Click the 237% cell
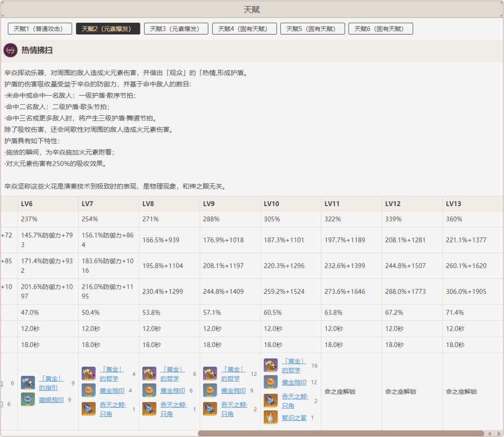504x437 pixels. tap(48, 219)
